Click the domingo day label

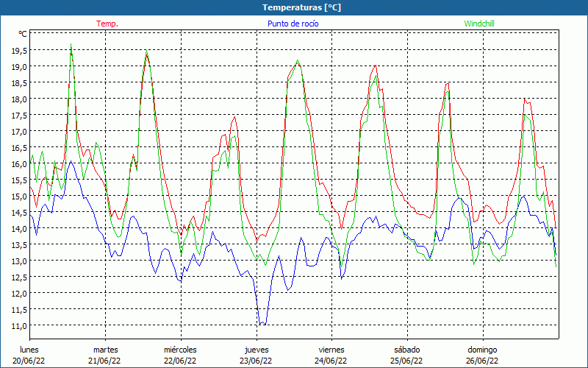click(x=482, y=350)
